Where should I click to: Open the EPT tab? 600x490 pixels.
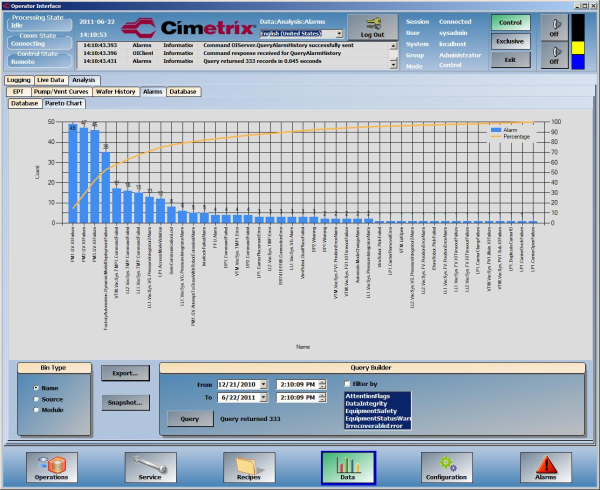[18, 92]
